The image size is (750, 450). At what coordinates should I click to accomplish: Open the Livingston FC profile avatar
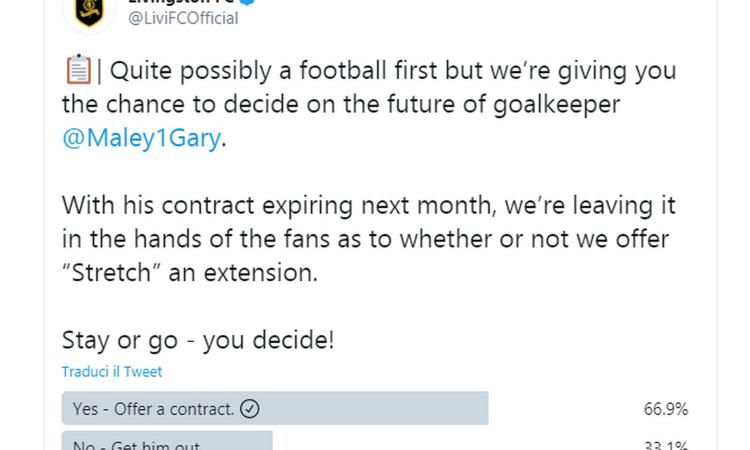(89, 12)
